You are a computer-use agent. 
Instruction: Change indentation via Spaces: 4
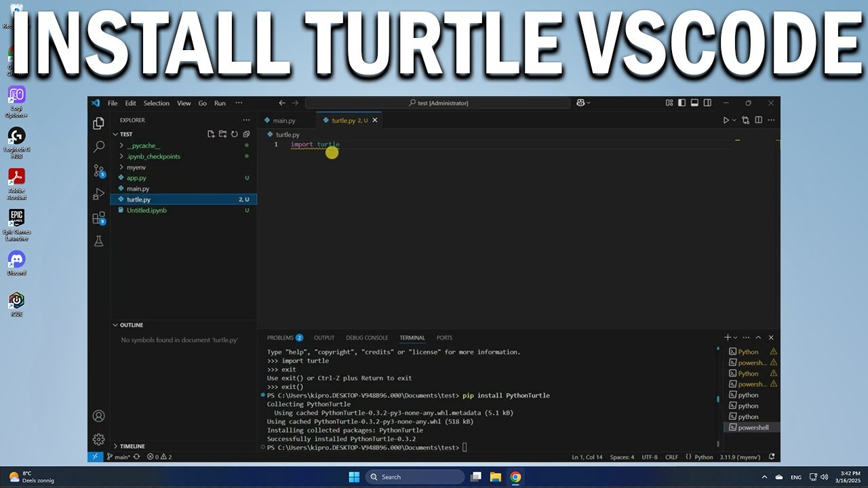622,457
